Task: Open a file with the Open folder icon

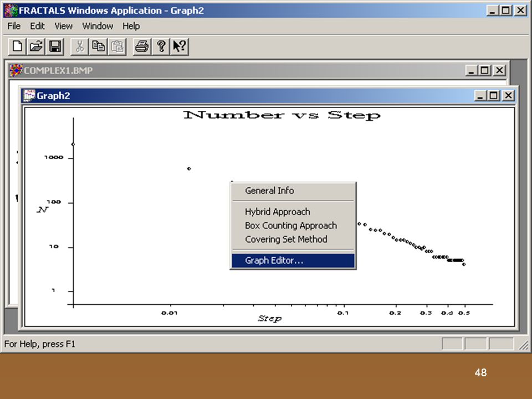Action: tap(36, 46)
